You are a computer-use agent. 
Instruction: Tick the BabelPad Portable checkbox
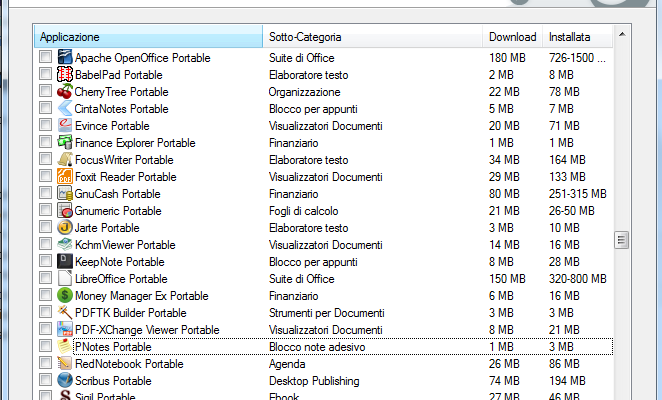(x=45, y=73)
